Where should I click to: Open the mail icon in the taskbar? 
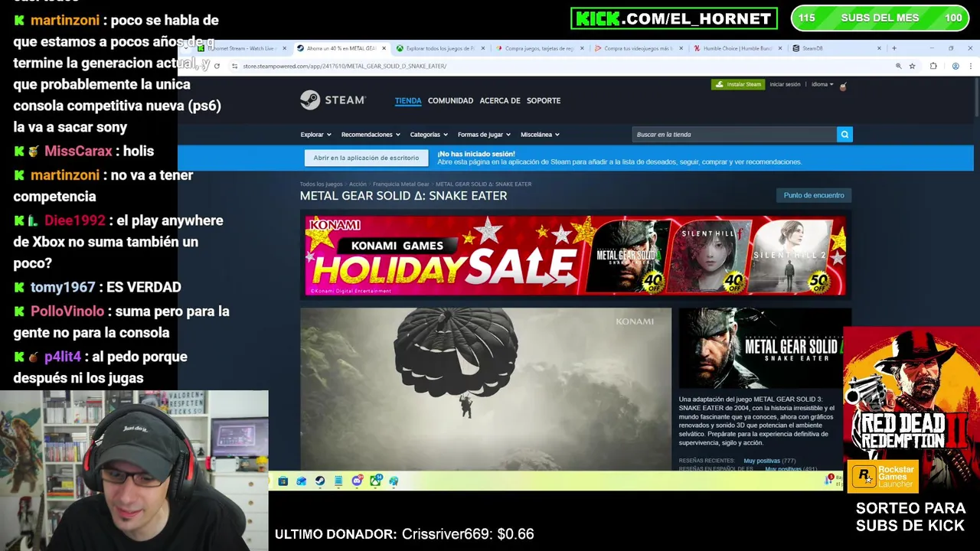302,481
